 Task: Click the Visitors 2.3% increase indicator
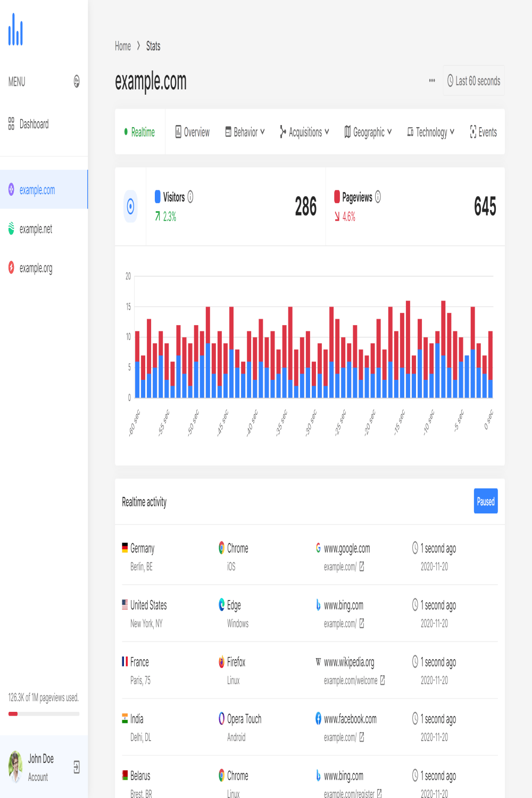(165, 217)
